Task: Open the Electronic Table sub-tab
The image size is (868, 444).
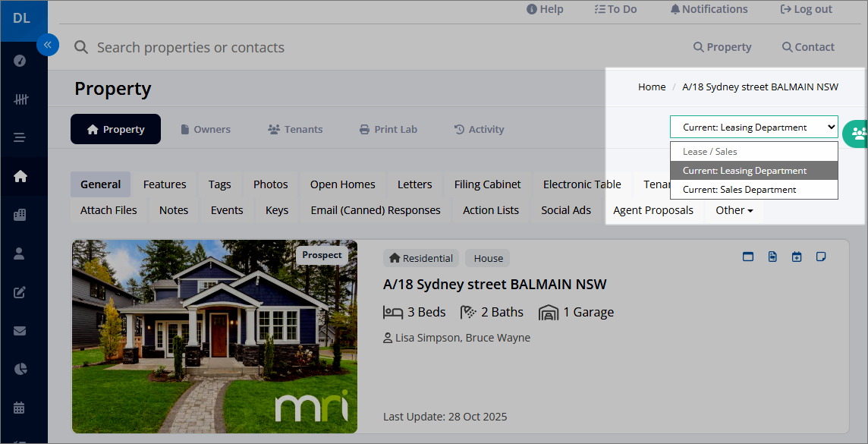Action: coord(583,184)
